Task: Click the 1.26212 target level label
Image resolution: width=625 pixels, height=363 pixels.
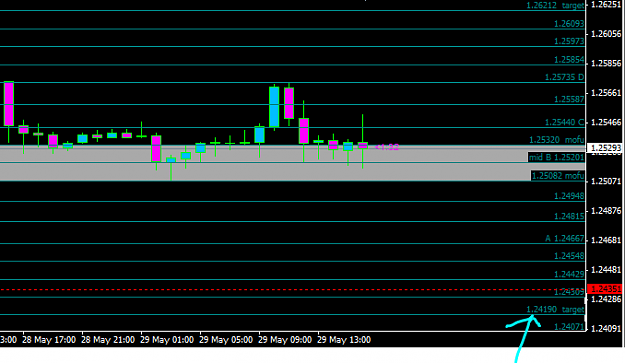Action: point(555,6)
